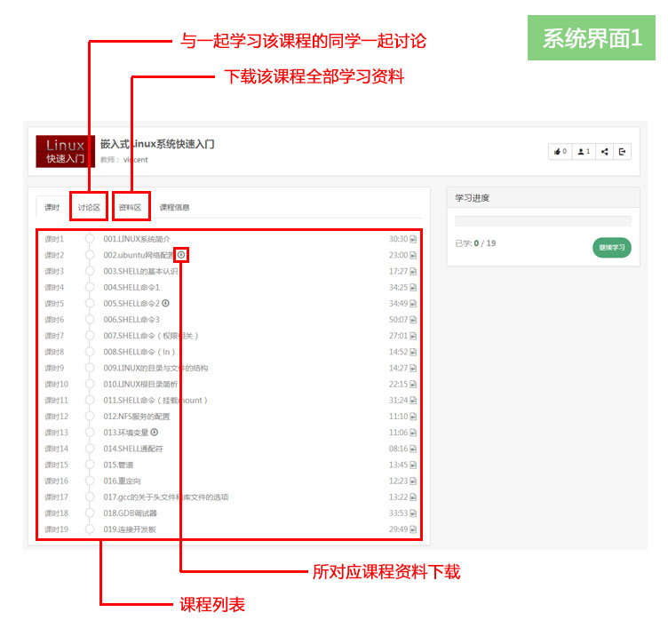Click the share icon in the header
This screenshot has width=668, height=644.
(x=604, y=152)
